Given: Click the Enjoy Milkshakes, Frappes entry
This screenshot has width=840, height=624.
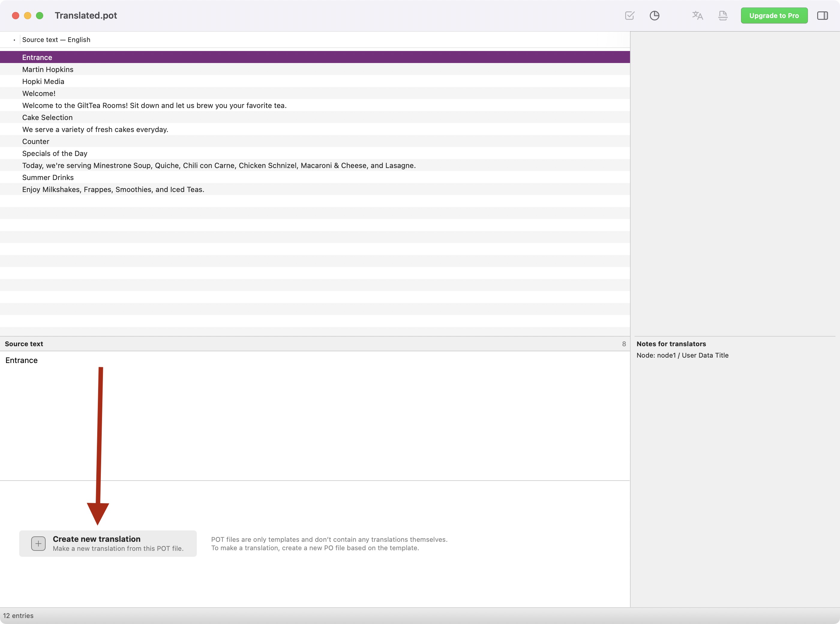Looking at the screenshot, I should 113,190.
